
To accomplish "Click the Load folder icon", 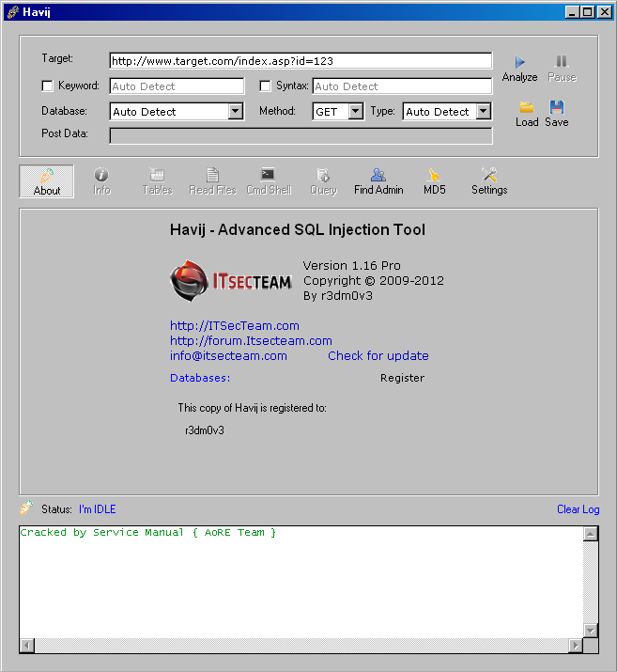I will tap(527, 107).
